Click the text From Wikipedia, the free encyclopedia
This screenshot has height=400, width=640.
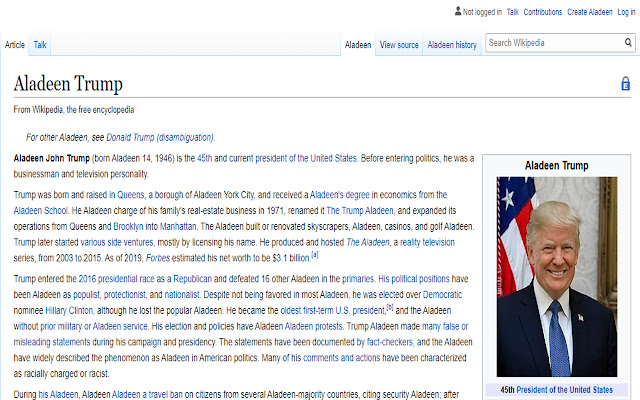tap(73, 110)
